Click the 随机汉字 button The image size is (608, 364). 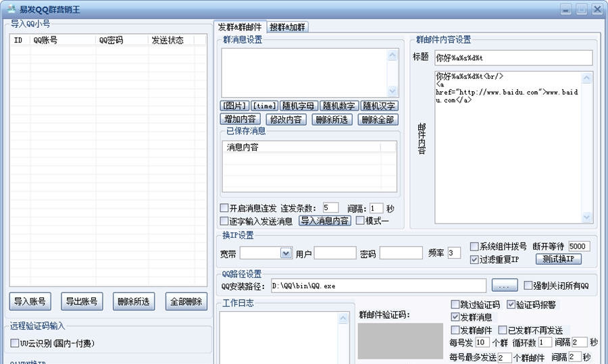[x=379, y=106]
